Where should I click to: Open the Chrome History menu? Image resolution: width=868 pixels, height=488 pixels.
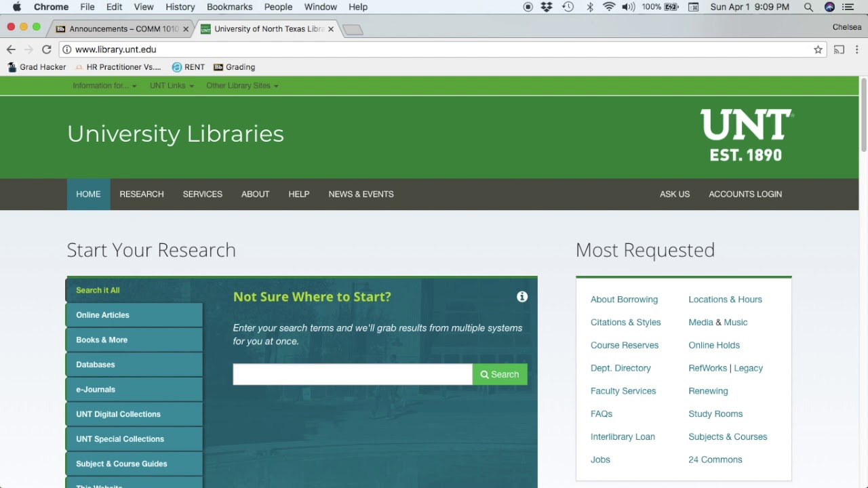pos(180,7)
